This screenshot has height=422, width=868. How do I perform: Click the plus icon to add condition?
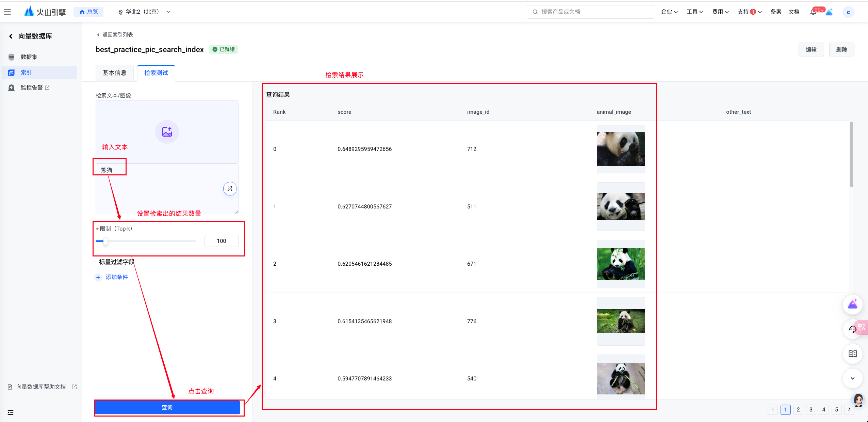pyautogui.click(x=98, y=277)
